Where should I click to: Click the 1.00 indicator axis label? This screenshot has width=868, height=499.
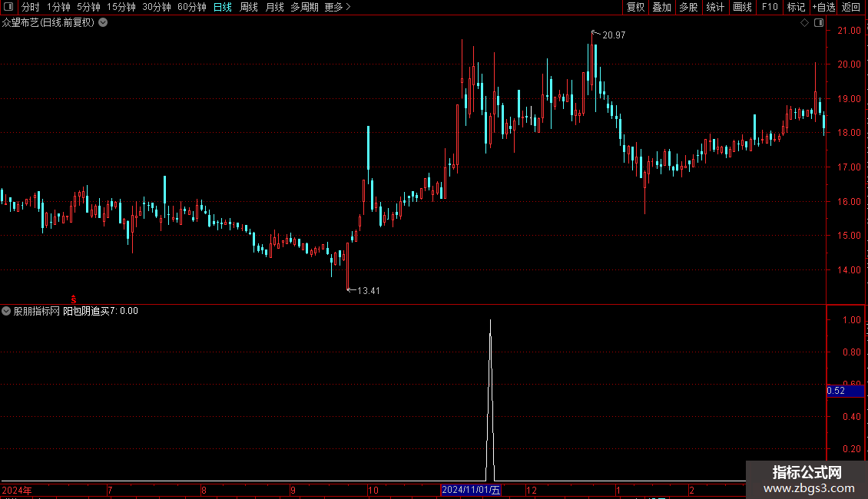point(852,320)
